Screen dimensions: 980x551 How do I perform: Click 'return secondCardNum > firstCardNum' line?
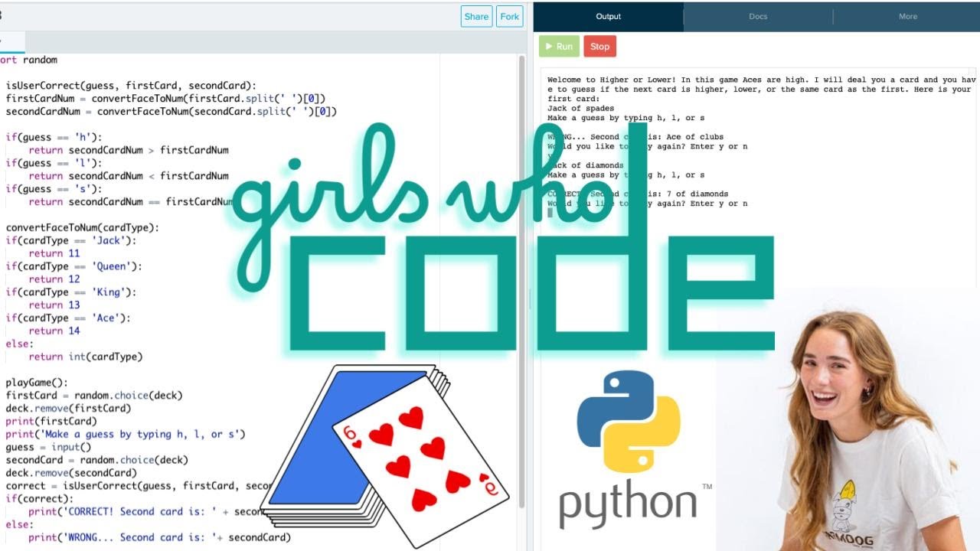click(129, 151)
